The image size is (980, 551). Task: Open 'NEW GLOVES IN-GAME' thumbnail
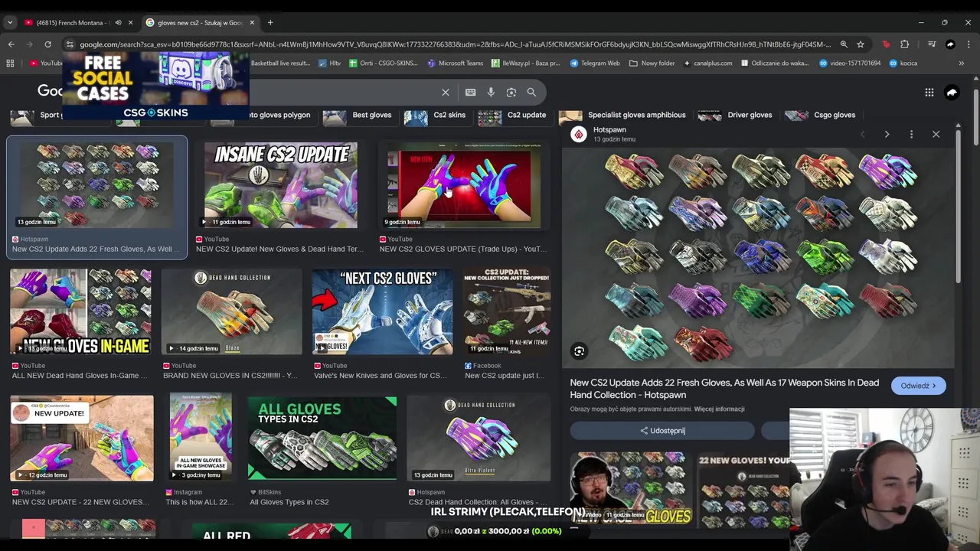(x=80, y=312)
